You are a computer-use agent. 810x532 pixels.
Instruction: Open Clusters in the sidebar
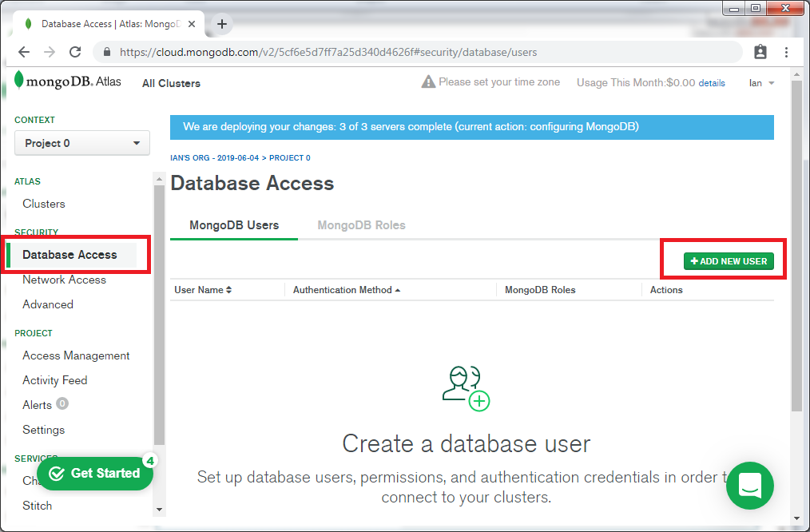(x=44, y=204)
